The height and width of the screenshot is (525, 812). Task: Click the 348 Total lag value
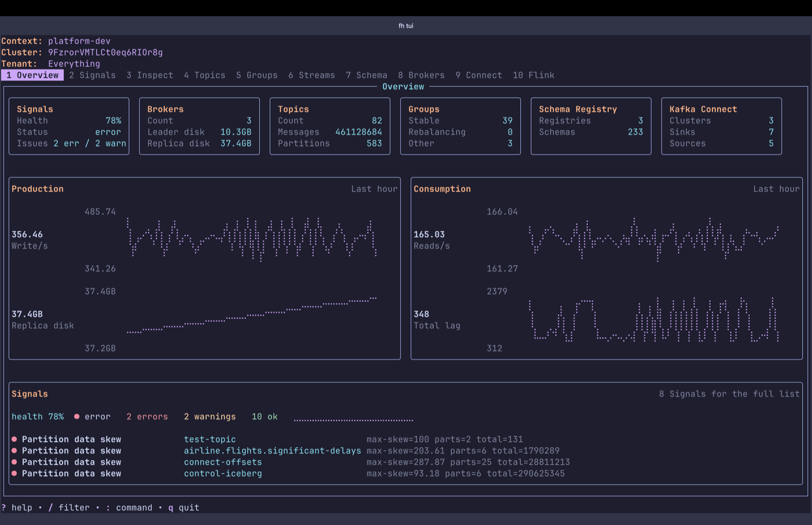click(421, 314)
